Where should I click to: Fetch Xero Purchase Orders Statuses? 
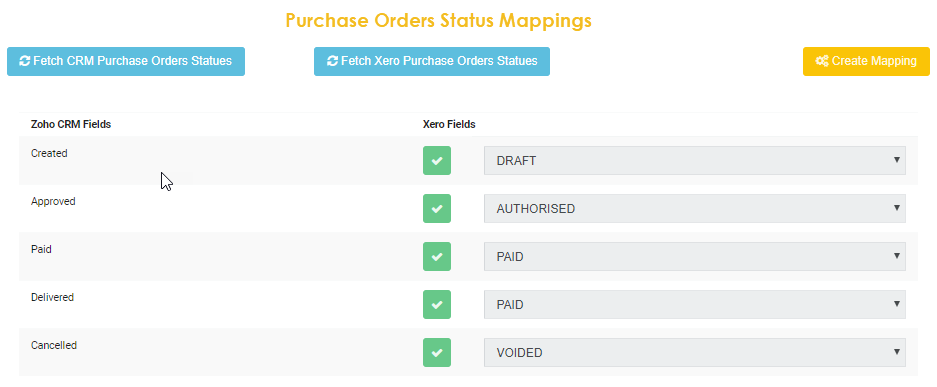[432, 62]
